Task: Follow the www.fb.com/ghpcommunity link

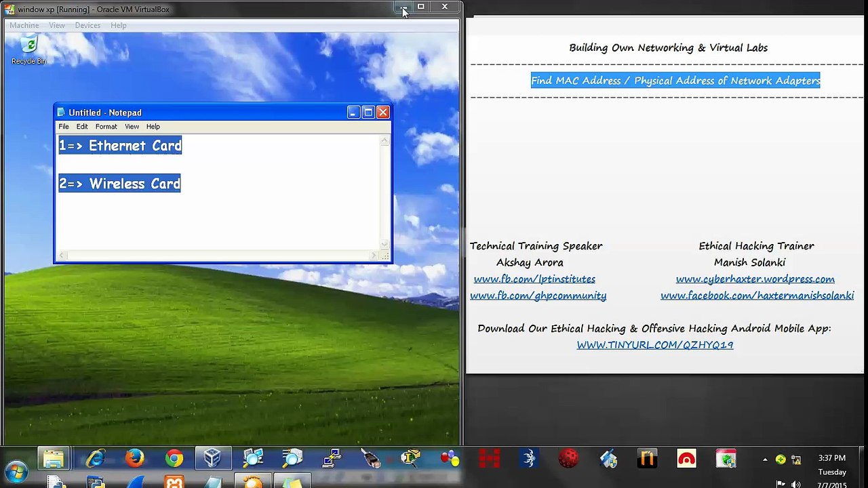Action: [x=538, y=296]
